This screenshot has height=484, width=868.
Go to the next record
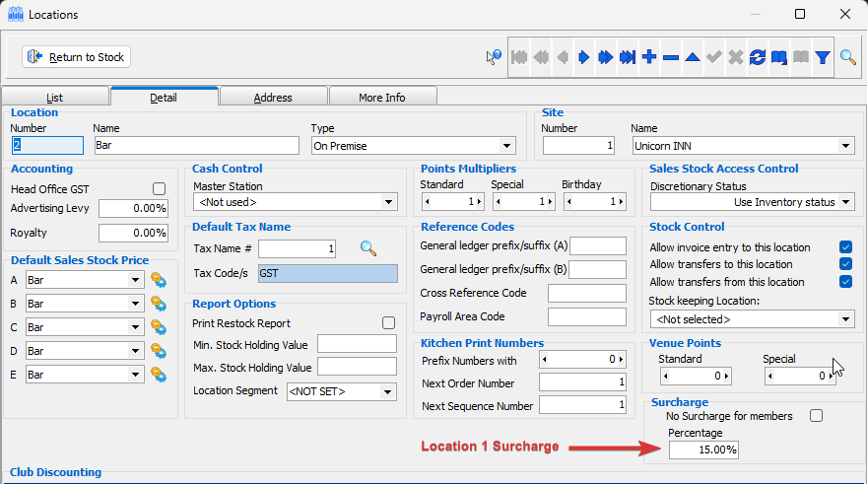[x=584, y=57]
